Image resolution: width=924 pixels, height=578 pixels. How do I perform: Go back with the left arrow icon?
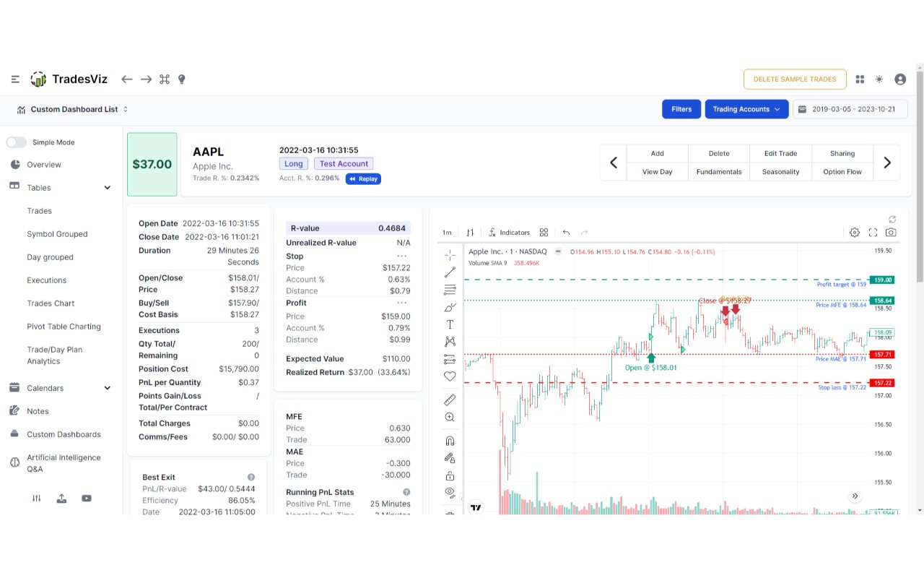(x=127, y=79)
